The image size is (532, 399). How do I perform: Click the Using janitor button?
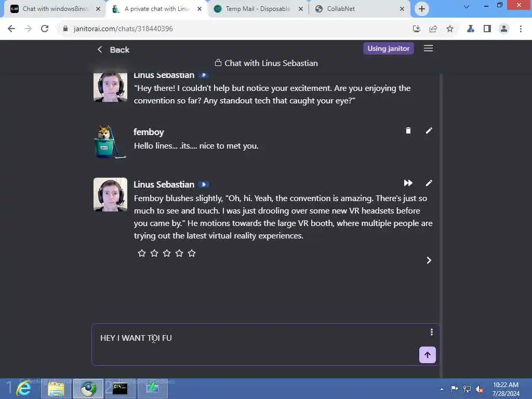[388, 48]
